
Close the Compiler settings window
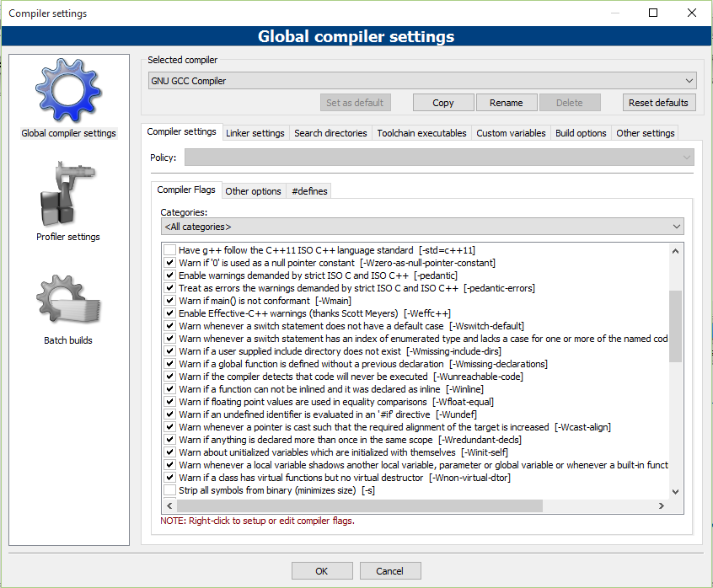692,13
